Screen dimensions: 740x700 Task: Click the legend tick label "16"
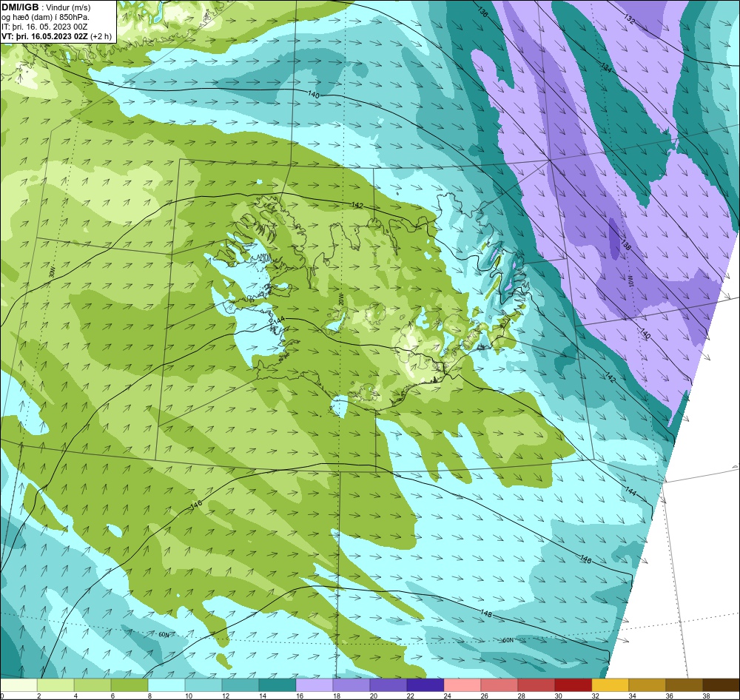coord(299,696)
